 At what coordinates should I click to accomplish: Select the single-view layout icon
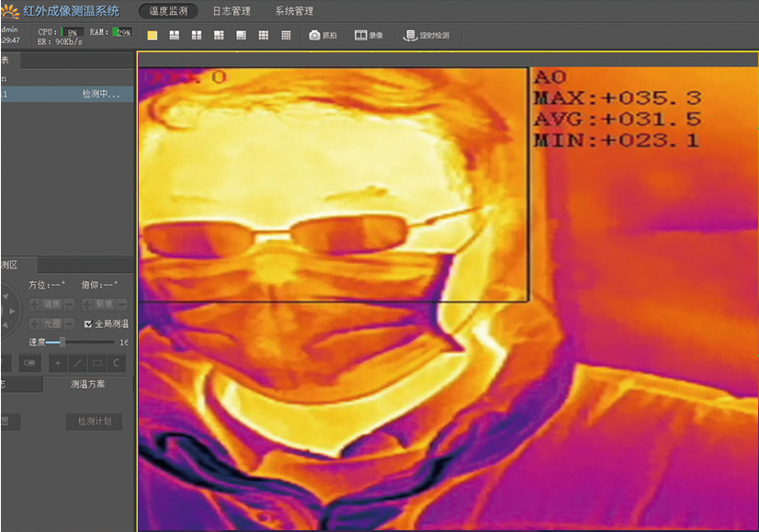(x=152, y=36)
